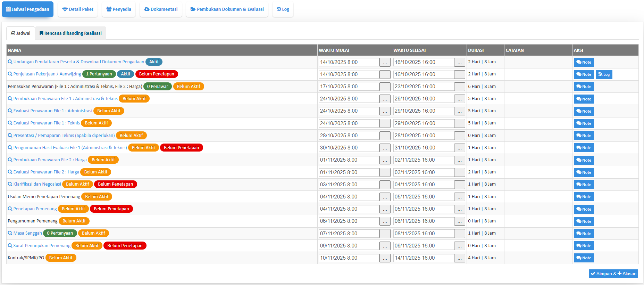Open the Penyedia tab

tap(119, 9)
